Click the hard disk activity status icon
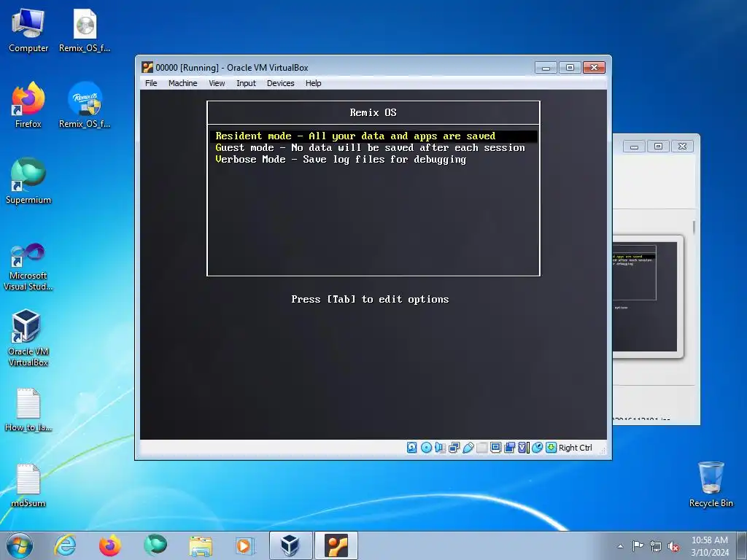The image size is (747, 560). click(412, 448)
